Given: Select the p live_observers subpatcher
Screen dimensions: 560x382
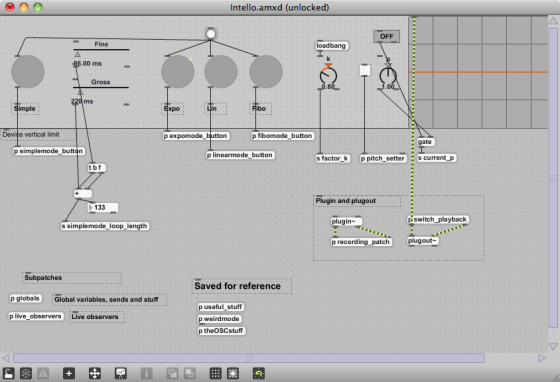Looking at the screenshot, I should click(x=35, y=316).
